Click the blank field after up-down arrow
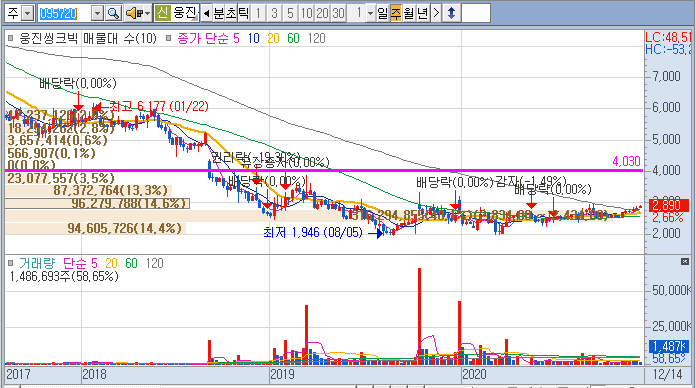The height and width of the screenshot is (388, 696). (476, 13)
